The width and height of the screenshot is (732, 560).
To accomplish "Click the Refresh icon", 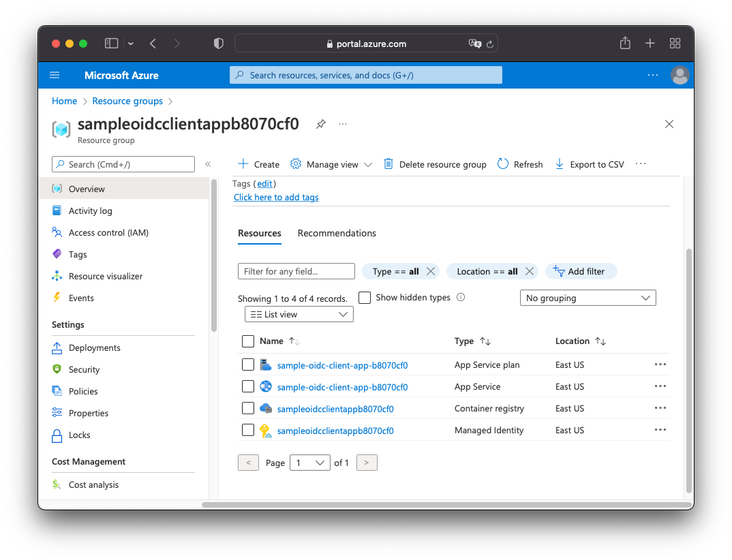I will (503, 164).
